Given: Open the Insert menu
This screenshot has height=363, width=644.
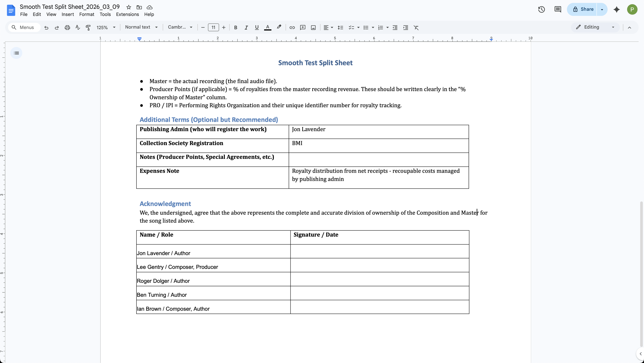Looking at the screenshot, I should pos(67,14).
